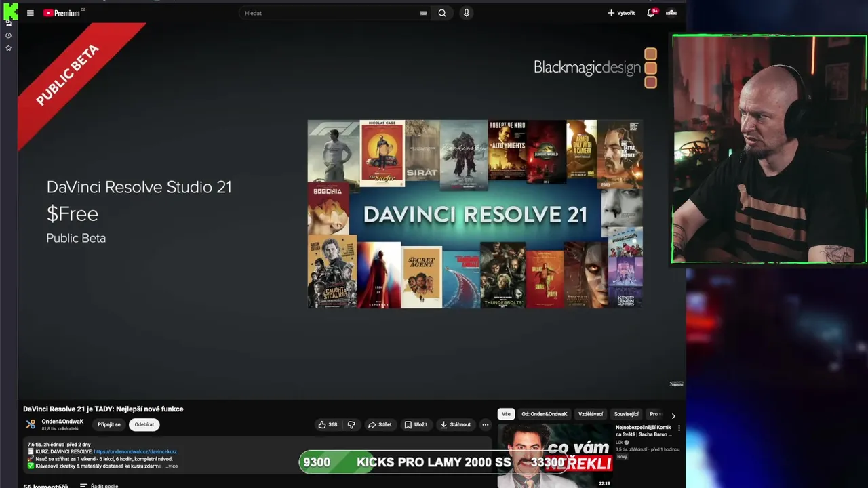Dislike the video with thumbs down
The width and height of the screenshot is (868, 488).
[x=351, y=424]
